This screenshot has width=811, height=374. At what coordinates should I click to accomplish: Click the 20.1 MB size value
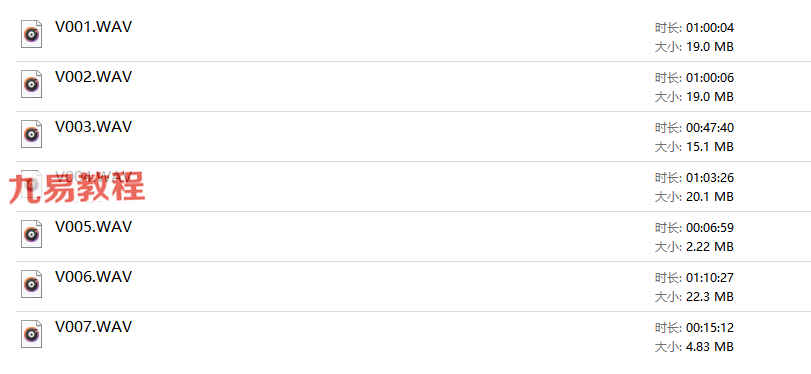click(x=710, y=197)
